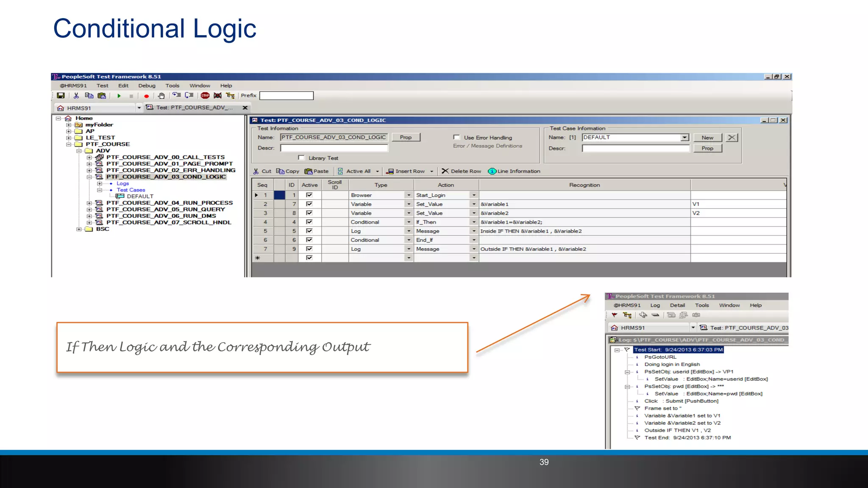Click the New test case button
This screenshot has width=868, height=488.
(x=707, y=138)
